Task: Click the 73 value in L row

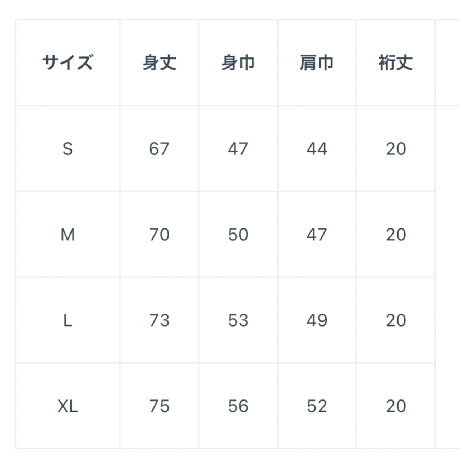Action: (159, 320)
